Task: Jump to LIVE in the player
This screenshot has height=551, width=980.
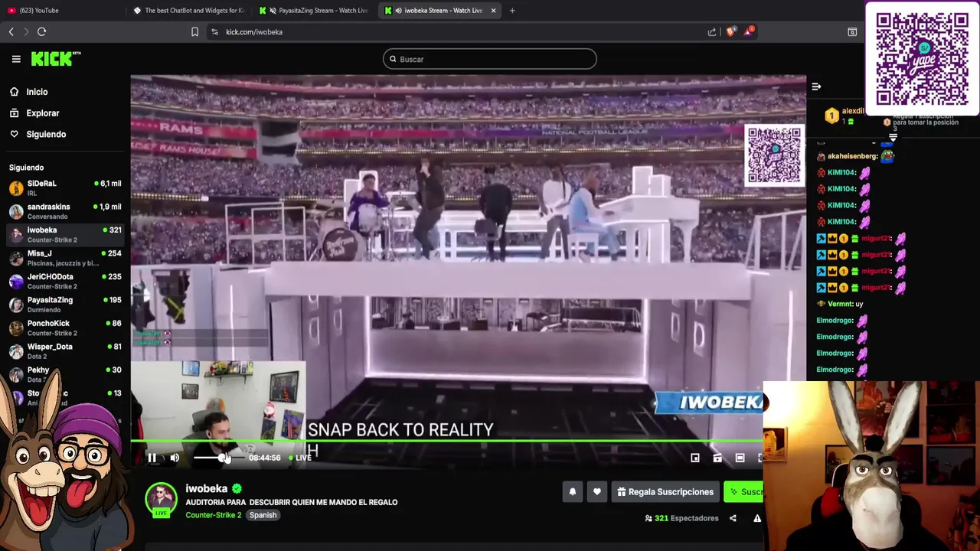Action: tap(300, 458)
